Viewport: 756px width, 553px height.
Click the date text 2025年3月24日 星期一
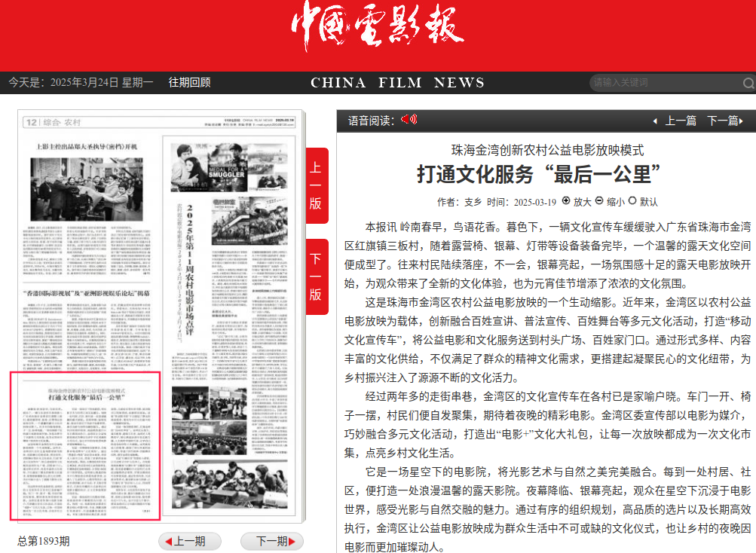point(102,82)
